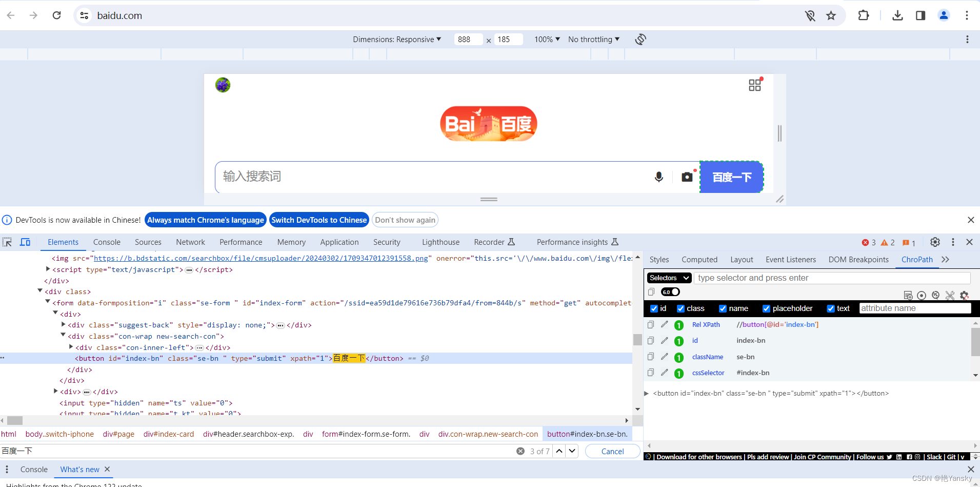Open the Computed styles tab
The width and height of the screenshot is (980, 487).
coord(699,260)
